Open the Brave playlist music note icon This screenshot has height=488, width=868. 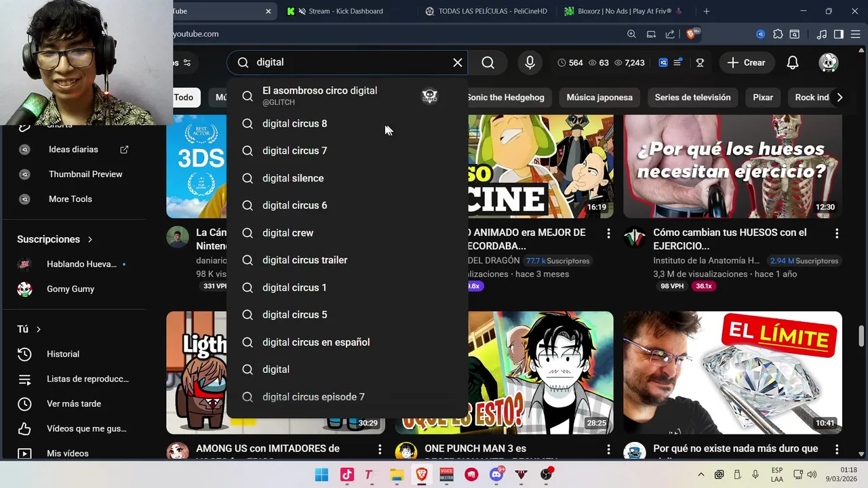pyautogui.click(x=822, y=34)
